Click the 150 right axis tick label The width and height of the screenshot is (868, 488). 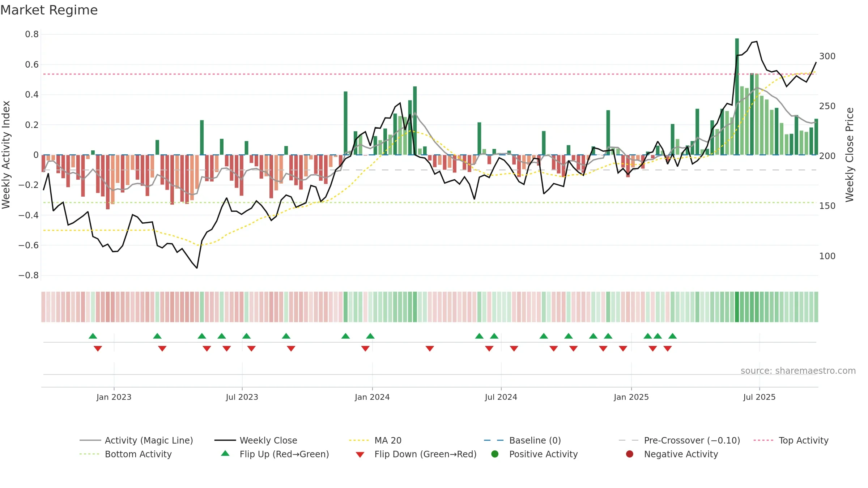[827, 206]
